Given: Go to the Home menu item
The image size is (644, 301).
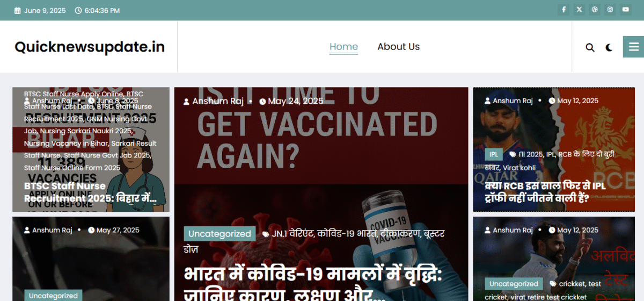Looking at the screenshot, I should [343, 47].
